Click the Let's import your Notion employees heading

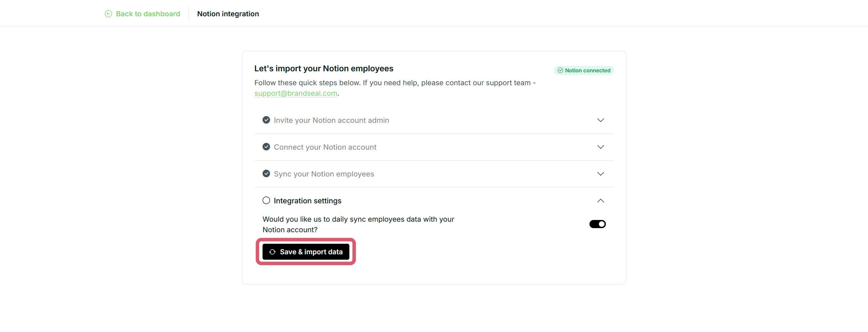(324, 68)
